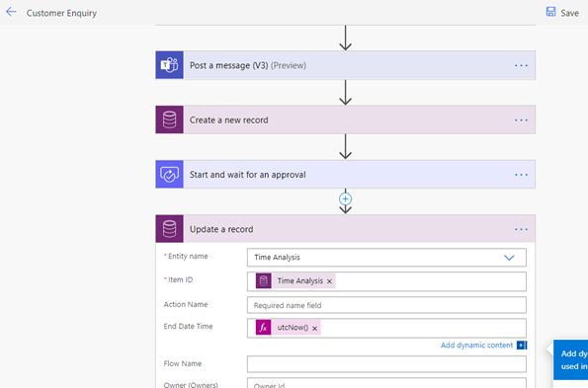The height and width of the screenshot is (388, 588).
Task: Insert a new step with plus circle
Action: click(345, 198)
